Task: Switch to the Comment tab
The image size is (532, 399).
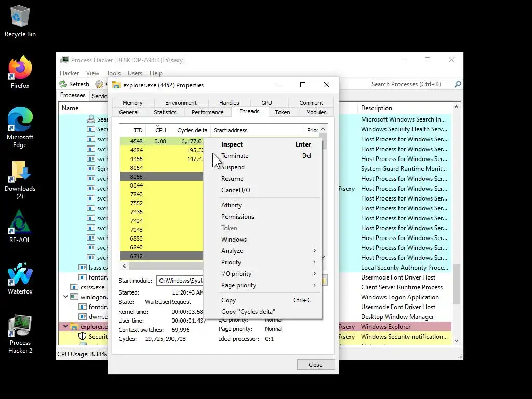Action: point(311,103)
